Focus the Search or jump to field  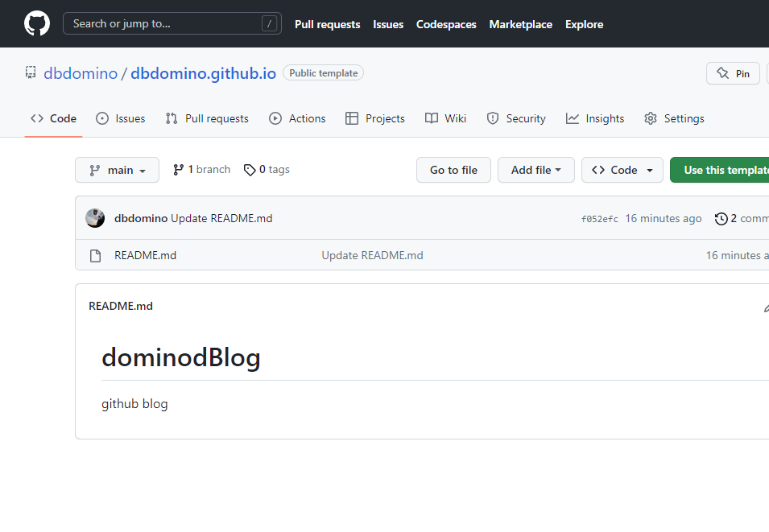click(172, 23)
